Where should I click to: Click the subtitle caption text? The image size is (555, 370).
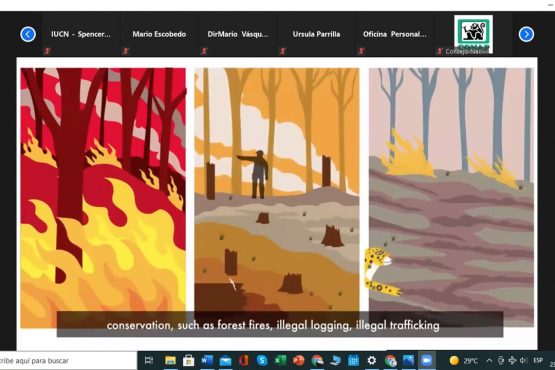[x=273, y=325]
